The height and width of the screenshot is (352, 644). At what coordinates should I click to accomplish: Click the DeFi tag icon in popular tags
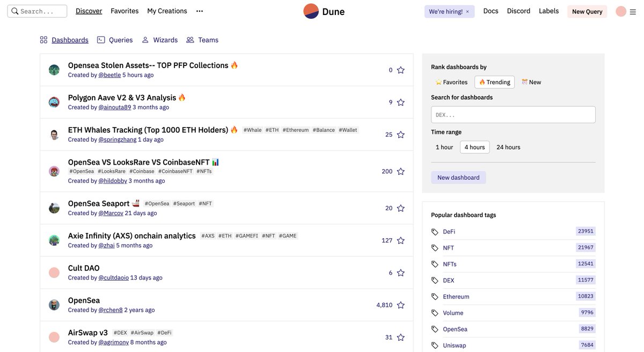pos(435,230)
